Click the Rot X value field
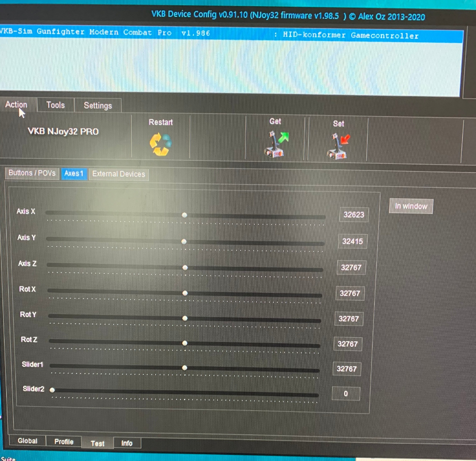The width and height of the screenshot is (476, 461). click(x=350, y=294)
